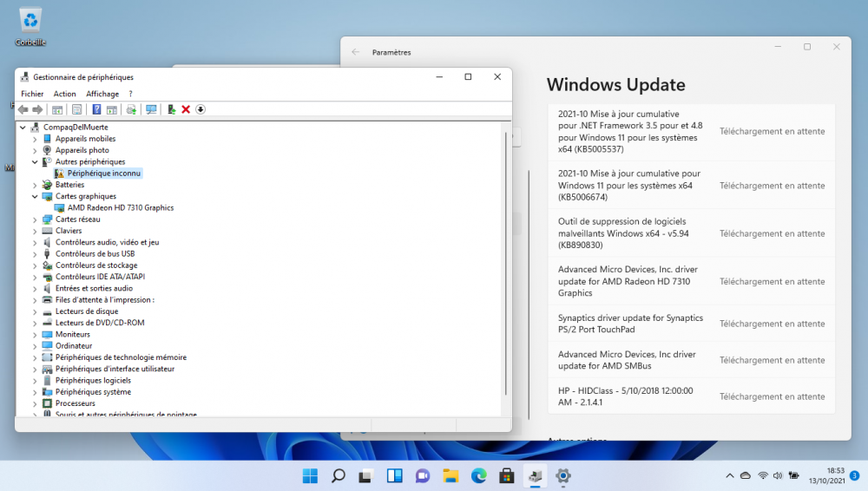
Task: Click the Forward arrow in Device Manager toolbar
Action: pos(37,109)
